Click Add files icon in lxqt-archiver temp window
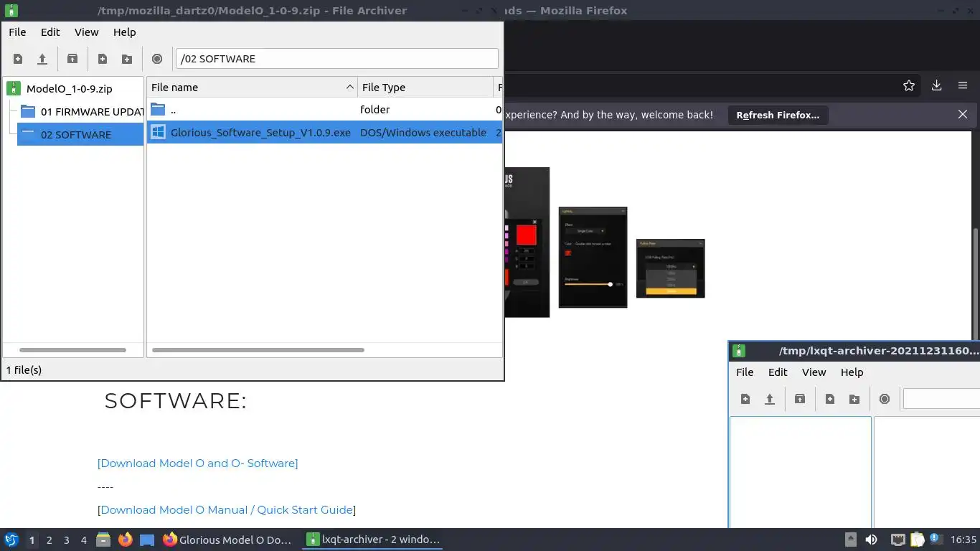980x551 pixels. (x=830, y=399)
